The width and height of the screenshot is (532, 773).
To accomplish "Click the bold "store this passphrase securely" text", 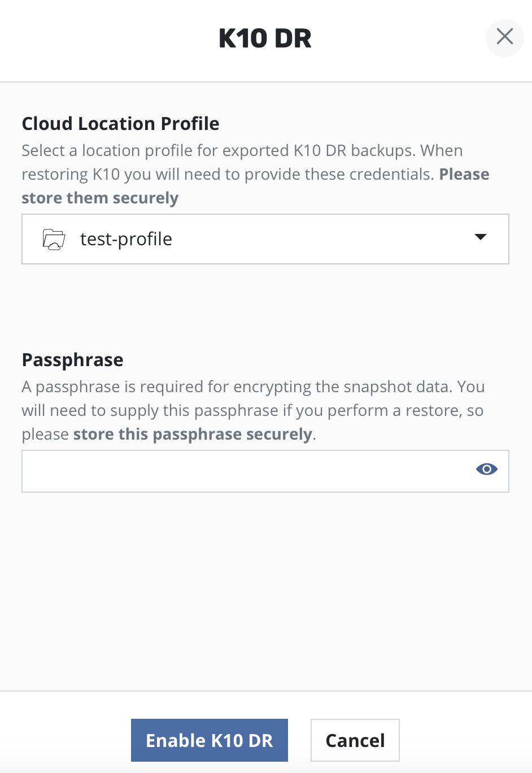I will (193, 435).
